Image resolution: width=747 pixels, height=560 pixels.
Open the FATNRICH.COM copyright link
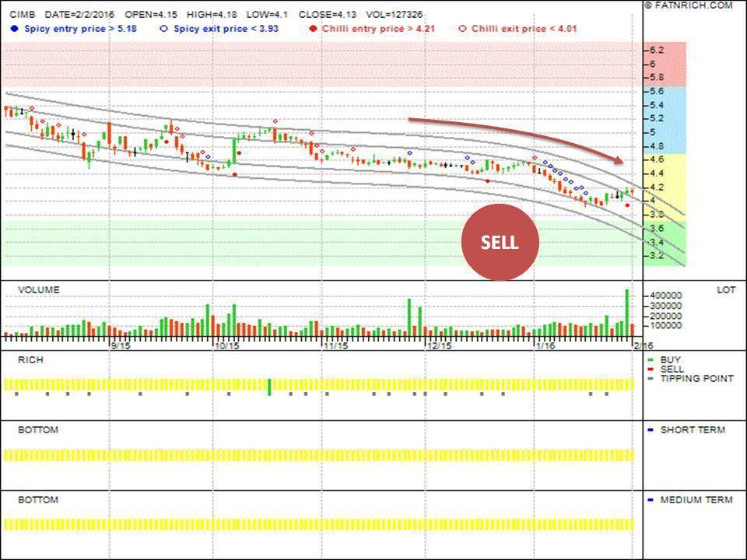tap(688, 5)
